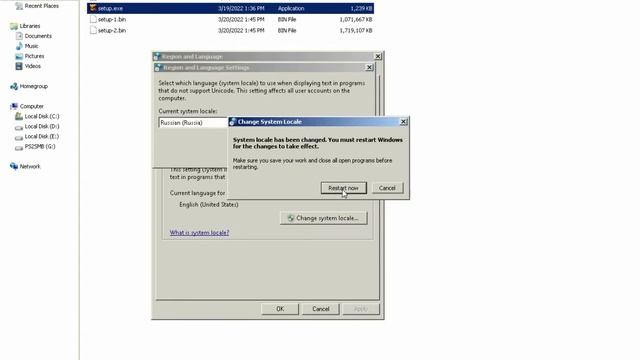The width and height of the screenshot is (640, 360).
Task: Open Documents library
Action: click(x=38, y=36)
